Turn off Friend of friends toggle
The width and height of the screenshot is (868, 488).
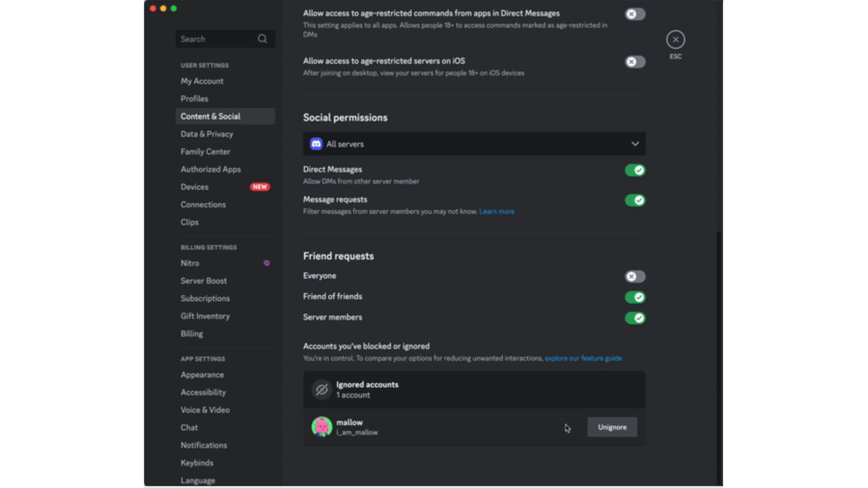tap(635, 297)
